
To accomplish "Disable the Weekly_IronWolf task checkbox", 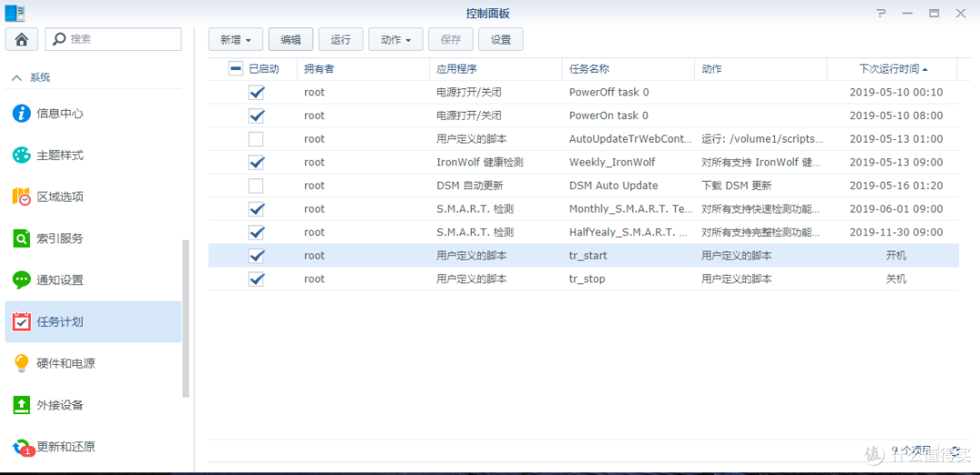I will tap(256, 162).
